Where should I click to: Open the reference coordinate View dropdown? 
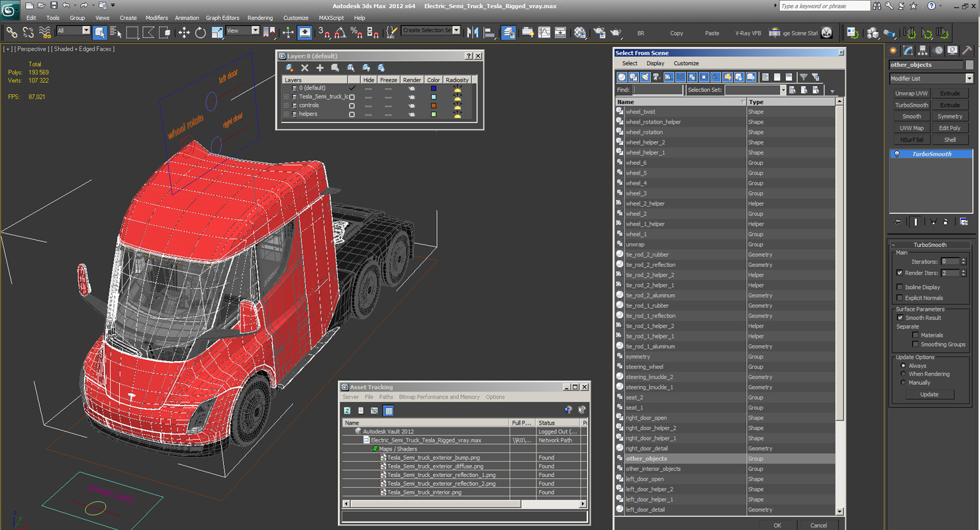click(x=255, y=30)
